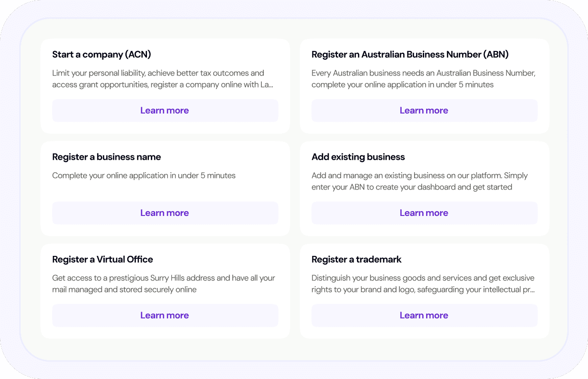
Task: Click the description about limiting personal liability
Action: [162, 79]
